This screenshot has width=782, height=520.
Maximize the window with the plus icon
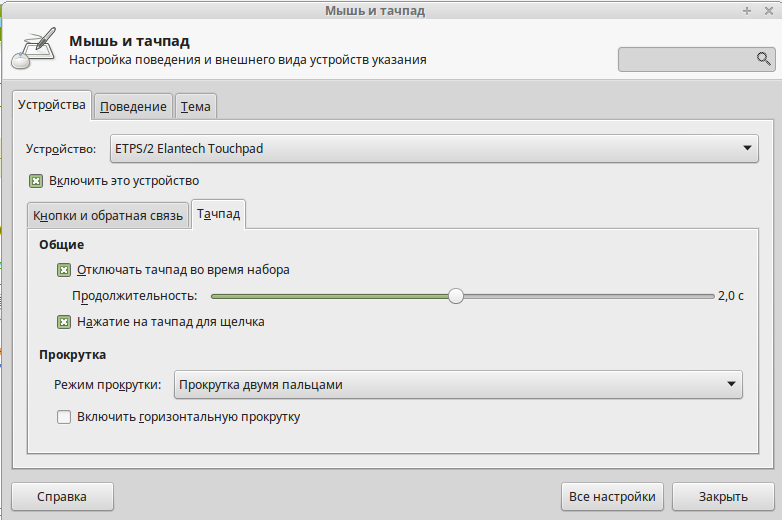tap(747, 11)
